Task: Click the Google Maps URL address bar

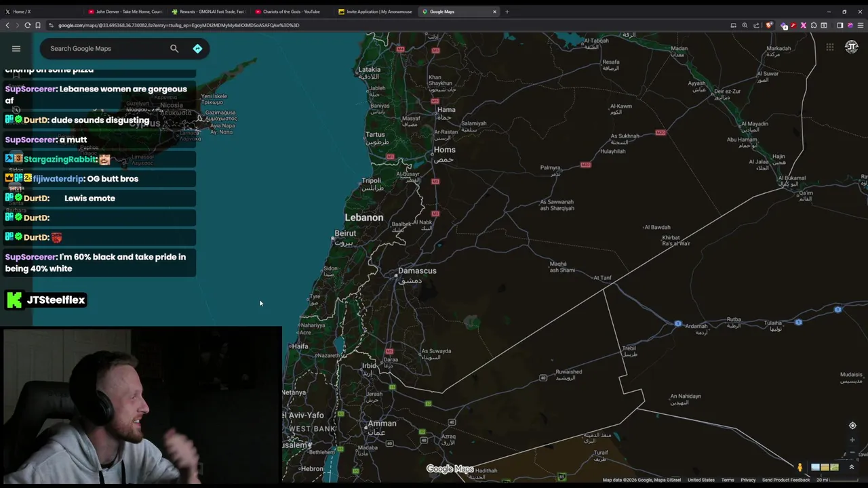Action: click(387, 25)
